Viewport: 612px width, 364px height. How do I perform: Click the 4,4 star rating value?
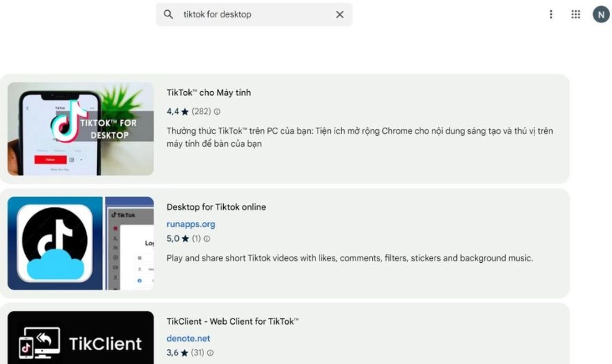[173, 111]
